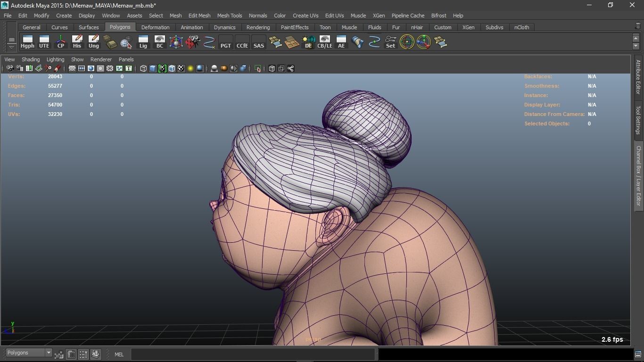Click the Center Pivot (CP) shelf icon

coord(60,42)
